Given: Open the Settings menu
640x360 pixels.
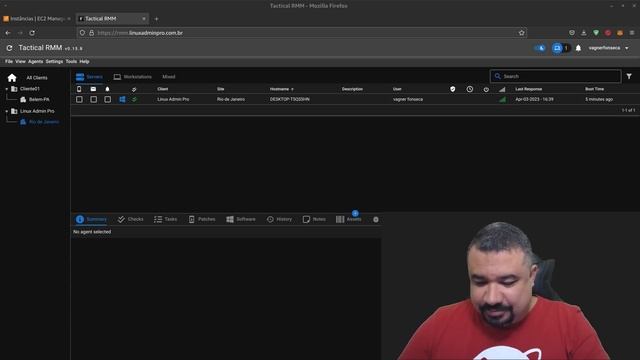Looking at the screenshot, I should coord(54,62).
